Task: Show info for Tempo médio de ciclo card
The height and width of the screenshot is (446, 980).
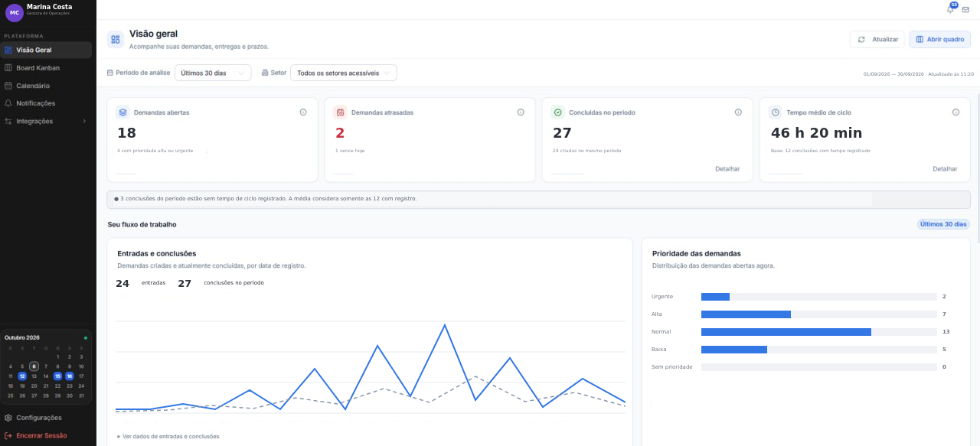Action: click(955, 112)
